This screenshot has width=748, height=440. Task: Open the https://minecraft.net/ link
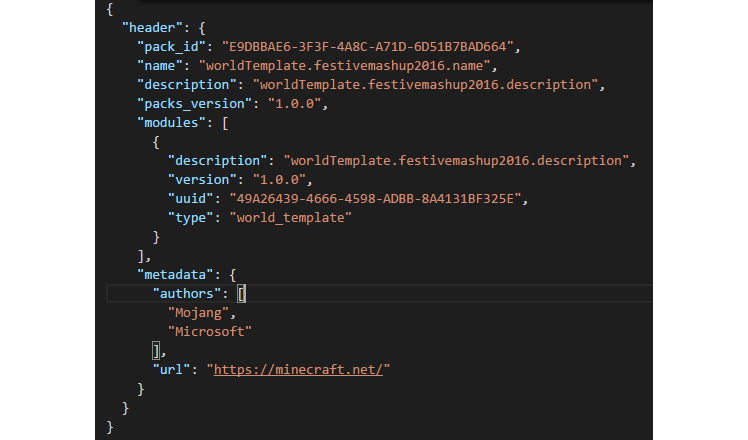[297, 370]
